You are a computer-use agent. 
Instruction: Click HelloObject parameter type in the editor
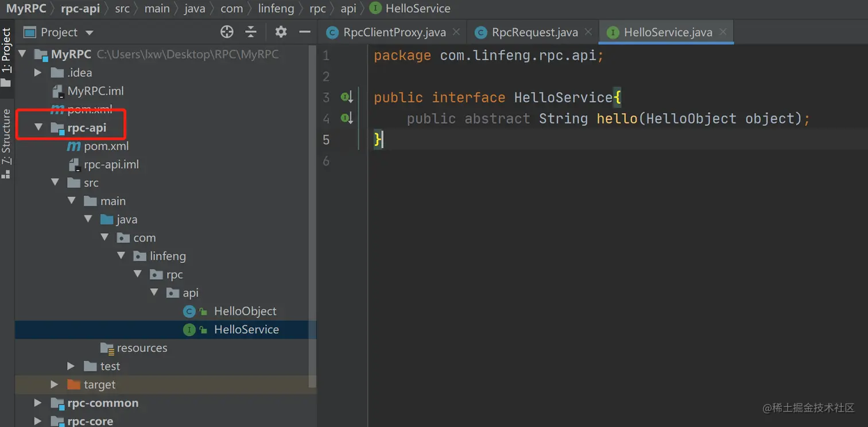coord(691,119)
